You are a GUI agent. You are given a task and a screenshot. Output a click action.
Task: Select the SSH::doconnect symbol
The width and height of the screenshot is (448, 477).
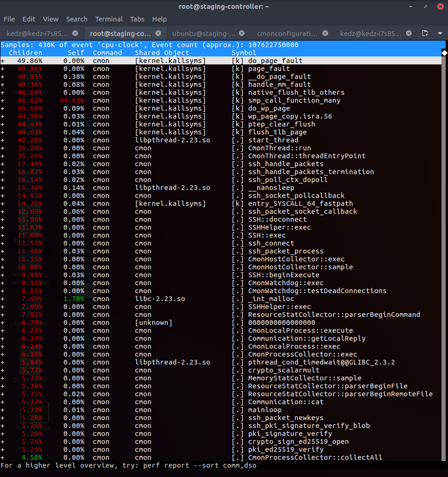pyautogui.click(x=277, y=220)
